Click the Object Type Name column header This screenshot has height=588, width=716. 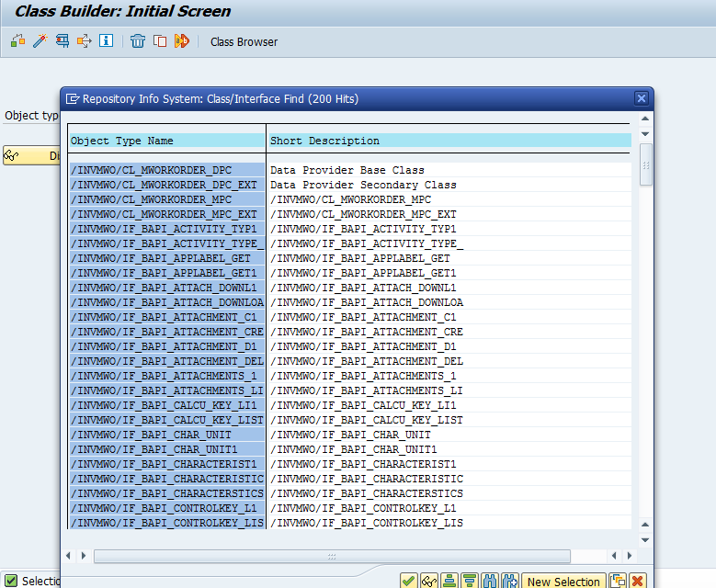[165, 141]
